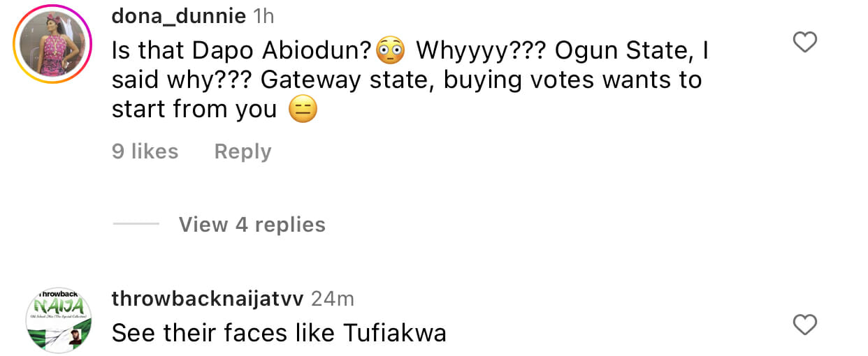This screenshot has height=356, width=868.
Task: Click the word Tufiakwa
Action: point(394,333)
